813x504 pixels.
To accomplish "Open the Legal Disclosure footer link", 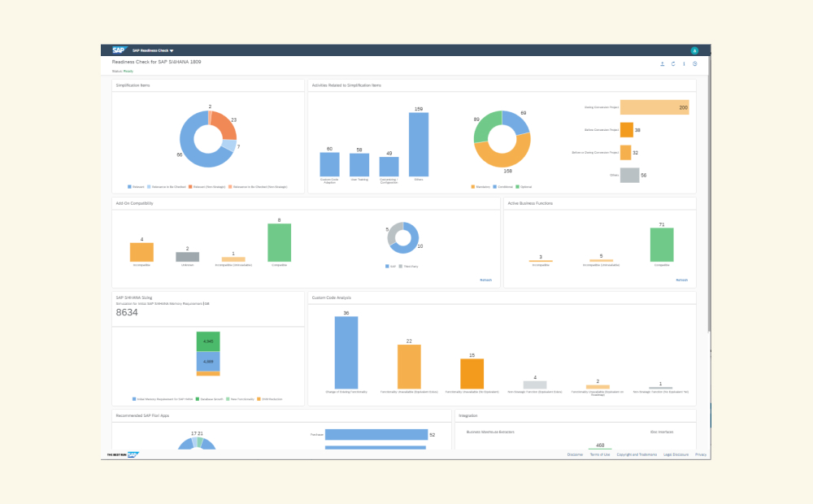I will coord(676,454).
